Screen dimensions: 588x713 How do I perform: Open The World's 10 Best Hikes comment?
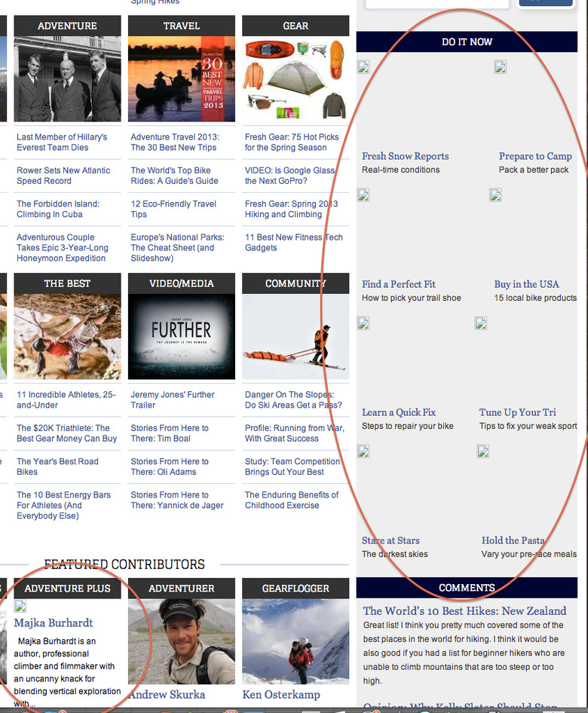464,610
